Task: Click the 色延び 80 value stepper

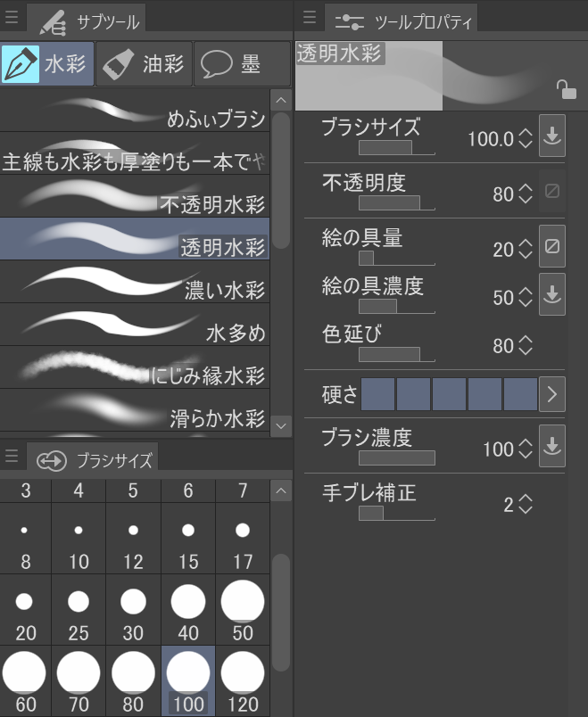Action: (x=526, y=345)
